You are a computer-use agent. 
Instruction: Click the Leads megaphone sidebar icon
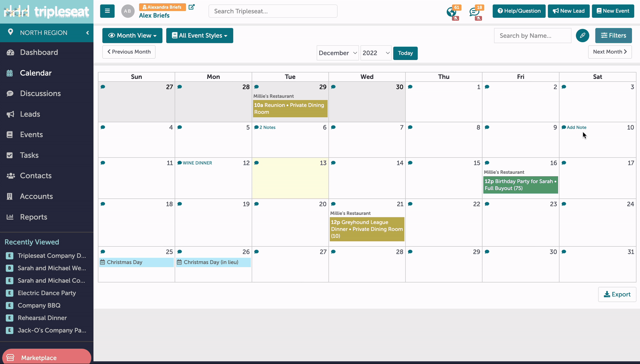point(10,114)
